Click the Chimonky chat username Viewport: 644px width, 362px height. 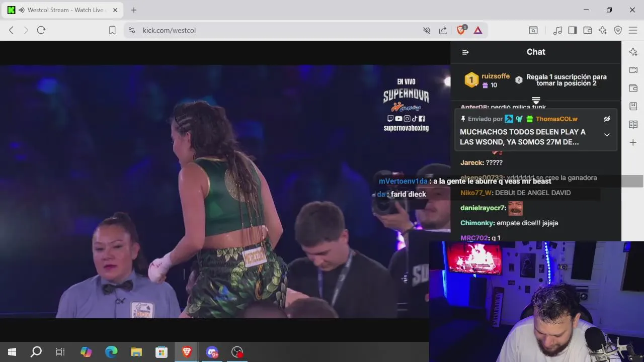point(477,223)
